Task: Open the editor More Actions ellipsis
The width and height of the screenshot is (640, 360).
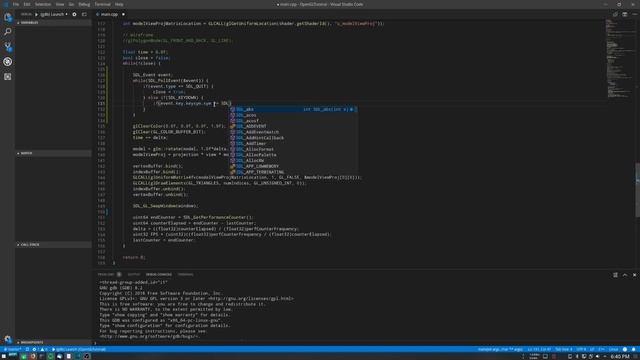Action: [x=634, y=14]
